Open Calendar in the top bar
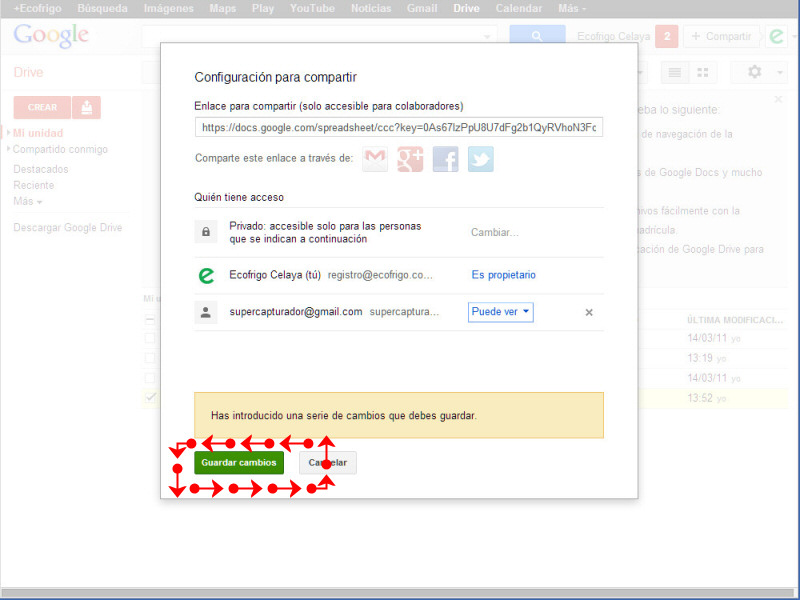 point(519,9)
